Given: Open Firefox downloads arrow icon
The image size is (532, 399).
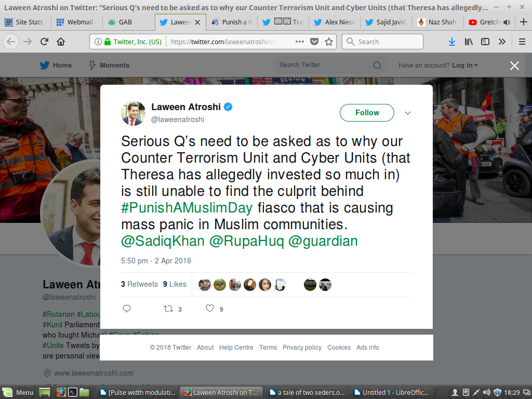Looking at the screenshot, I should (451, 42).
